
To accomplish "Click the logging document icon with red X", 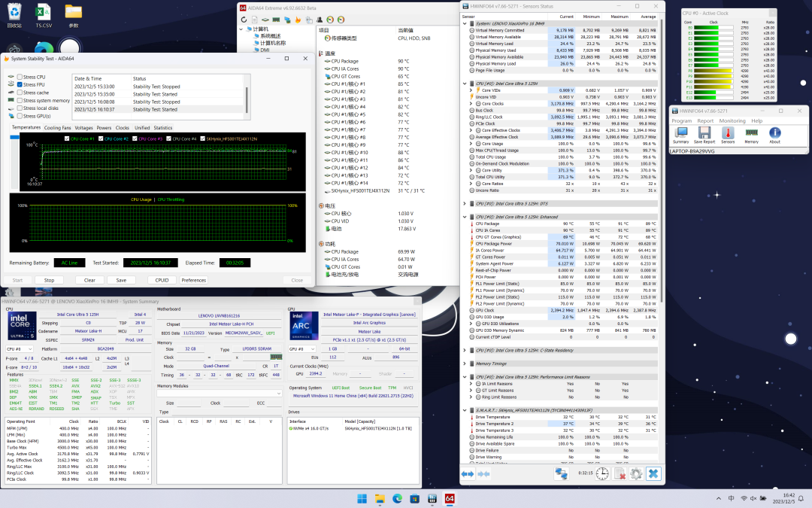I will coord(620,473).
